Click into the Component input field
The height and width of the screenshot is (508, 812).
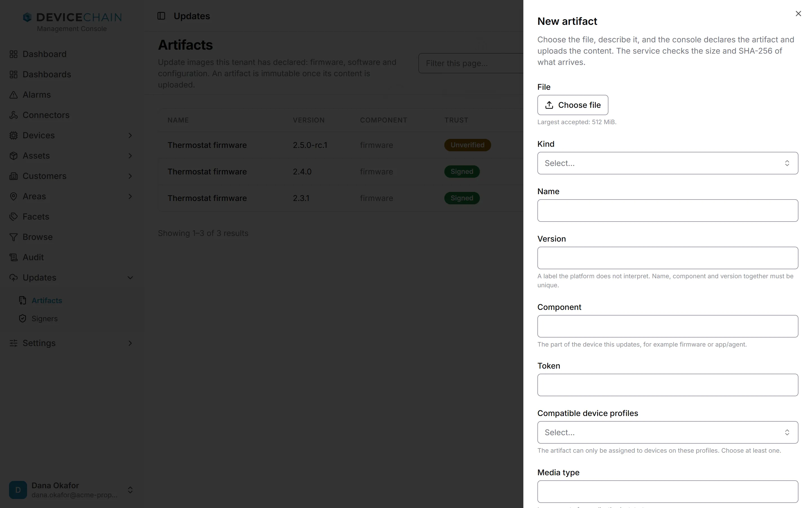pos(668,326)
